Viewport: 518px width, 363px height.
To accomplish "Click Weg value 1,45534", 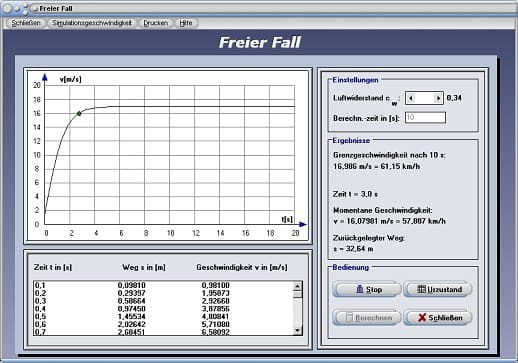I will [132, 316].
